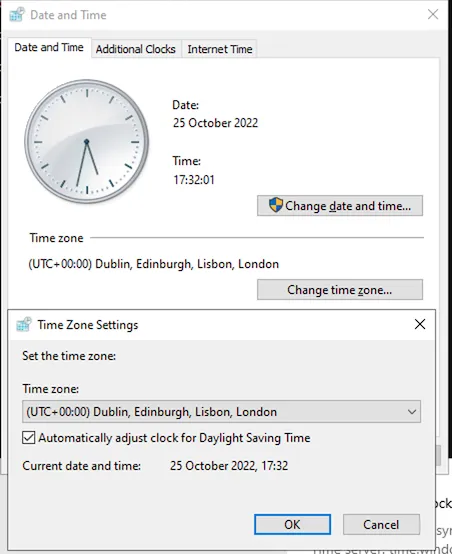The image size is (452, 554).
Task: Open the Time zone combo box
Action: point(221,412)
